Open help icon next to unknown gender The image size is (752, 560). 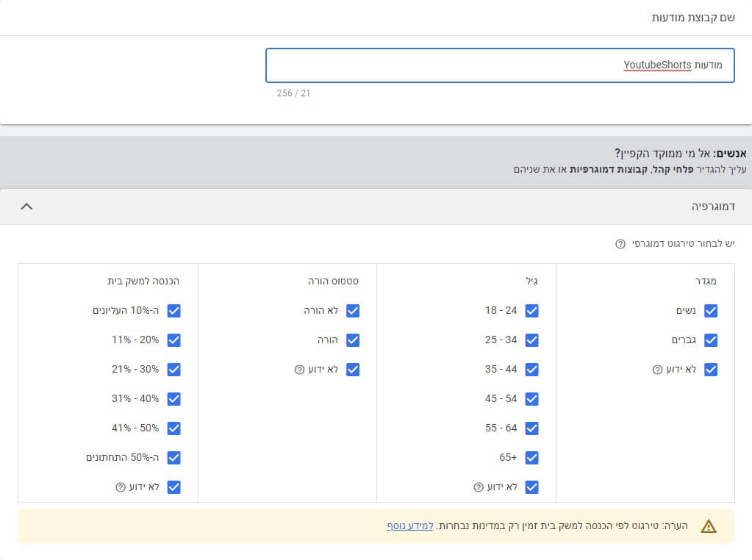(x=657, y=370)
